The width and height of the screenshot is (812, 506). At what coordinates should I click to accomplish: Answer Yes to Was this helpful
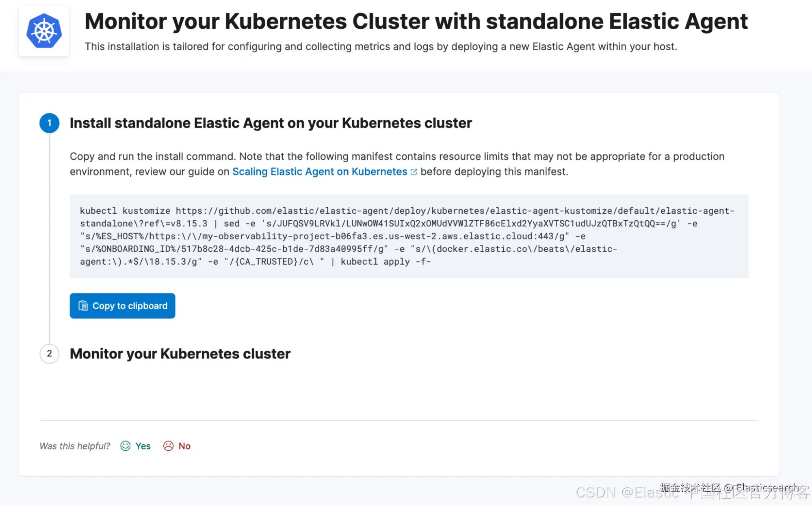click(143, 446)
